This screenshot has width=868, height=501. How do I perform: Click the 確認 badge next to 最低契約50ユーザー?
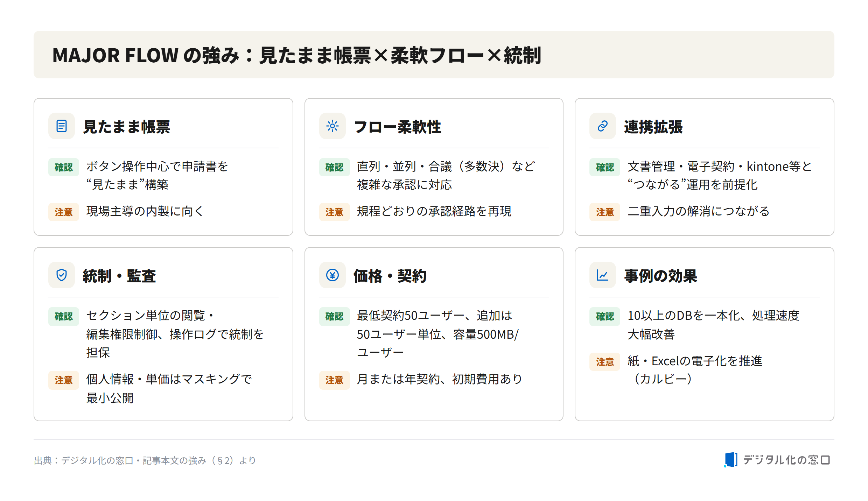(334, 316)
